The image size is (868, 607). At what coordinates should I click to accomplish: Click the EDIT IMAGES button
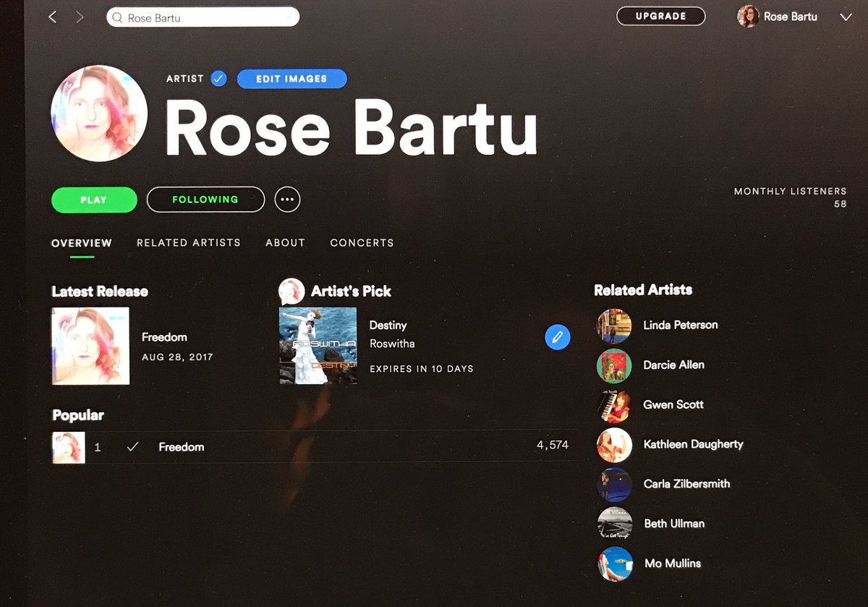pyautogui.click(x=292, y=79)
